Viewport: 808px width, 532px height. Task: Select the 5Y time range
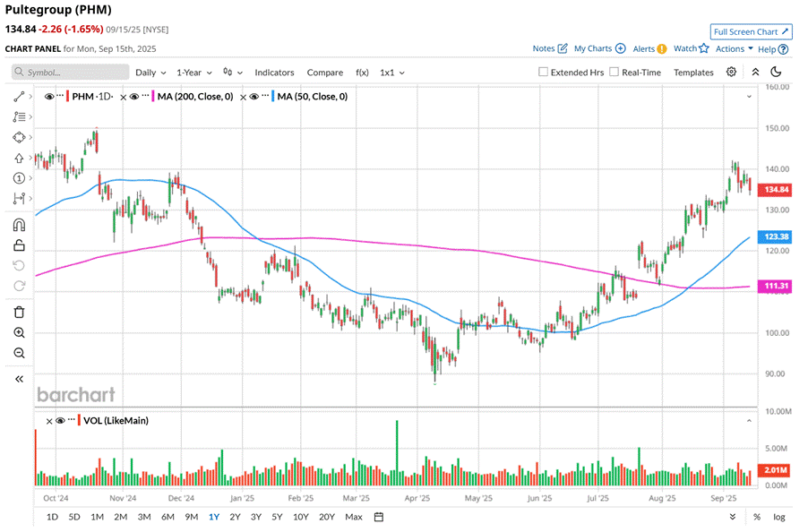277,517
